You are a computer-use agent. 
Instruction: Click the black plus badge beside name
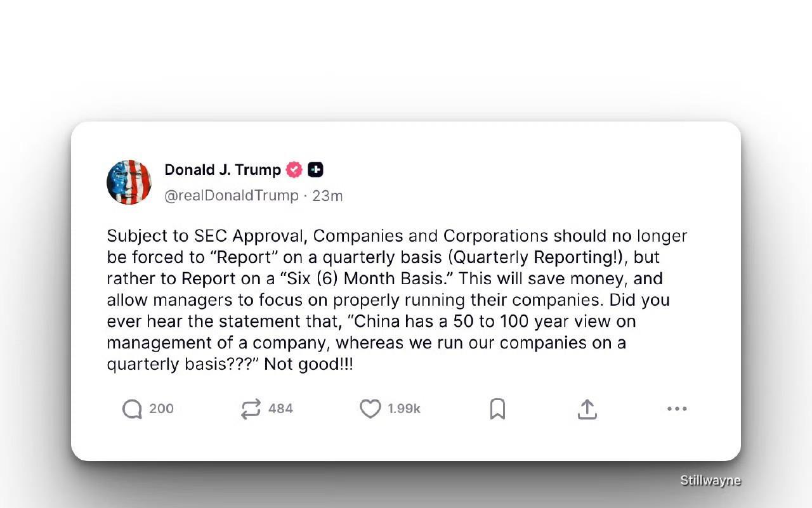(x=315, y=170)
